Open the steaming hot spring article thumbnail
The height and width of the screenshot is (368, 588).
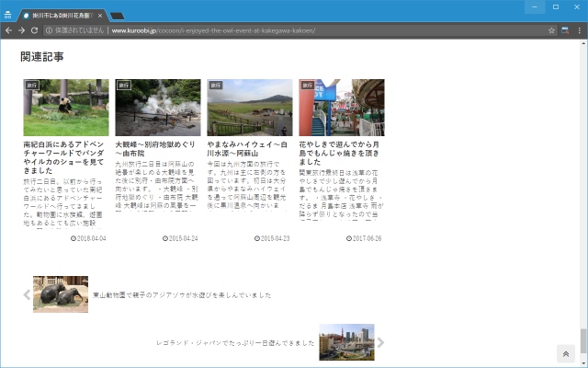pos(158,108)
